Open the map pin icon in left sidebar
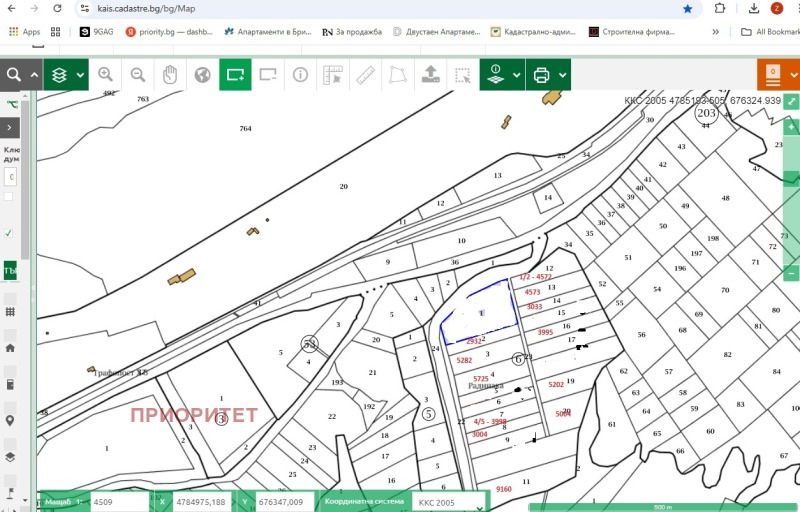The image size is (800, 512). pyautogui.click(x=10, y=420)
